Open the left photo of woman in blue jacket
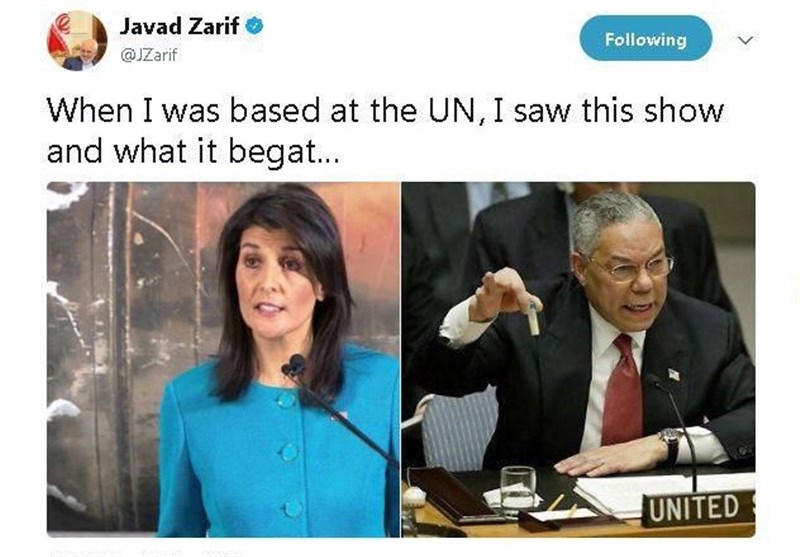 pyautogui.click(x=223, y=359)
